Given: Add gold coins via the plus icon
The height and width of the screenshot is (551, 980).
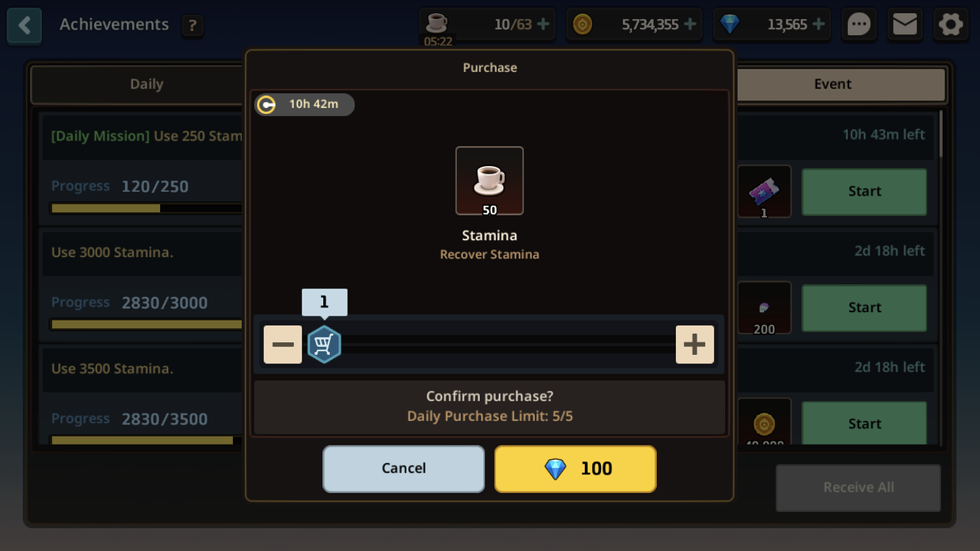Looking at the screenshot, I should click(690, 24).
